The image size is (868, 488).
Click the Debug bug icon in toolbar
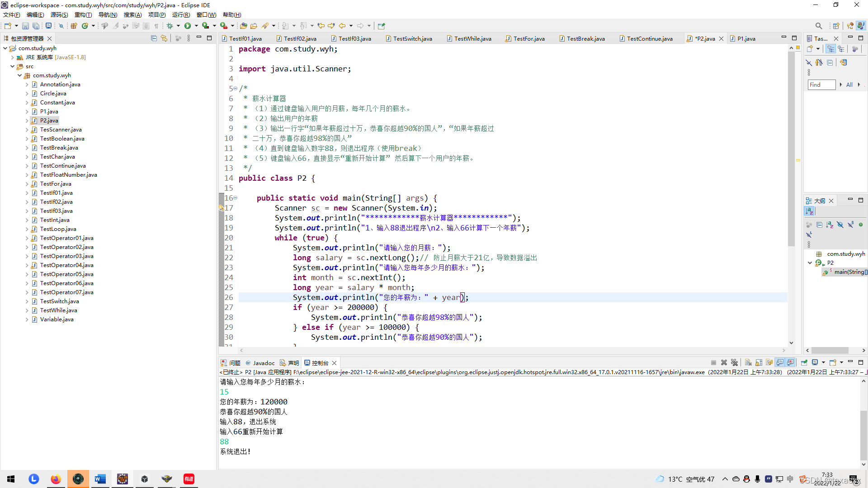[x=170, y=26]
